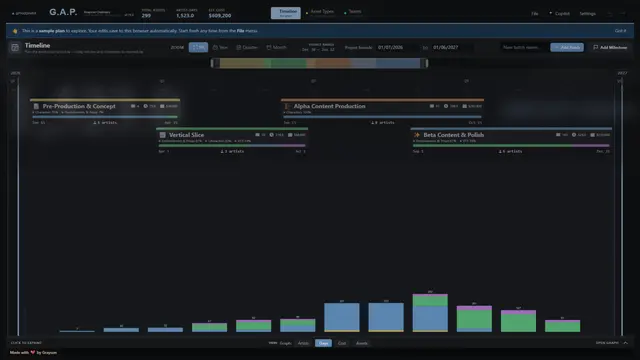Click days clock icon on Pre-Production card

(145, 106)
